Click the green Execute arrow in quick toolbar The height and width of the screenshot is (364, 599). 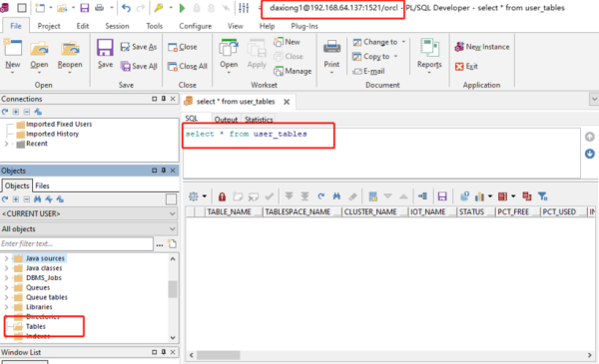[x=183, y=8]
